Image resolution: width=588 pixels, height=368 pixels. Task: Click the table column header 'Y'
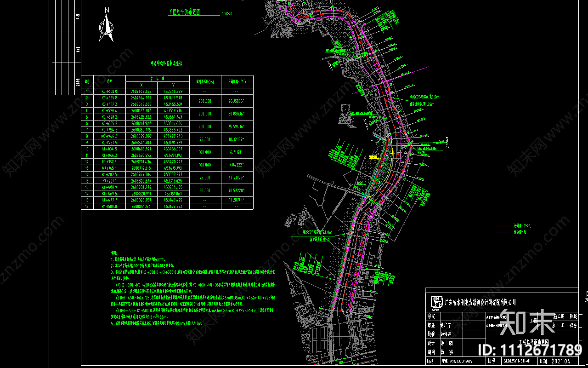[x=173, y=85]
